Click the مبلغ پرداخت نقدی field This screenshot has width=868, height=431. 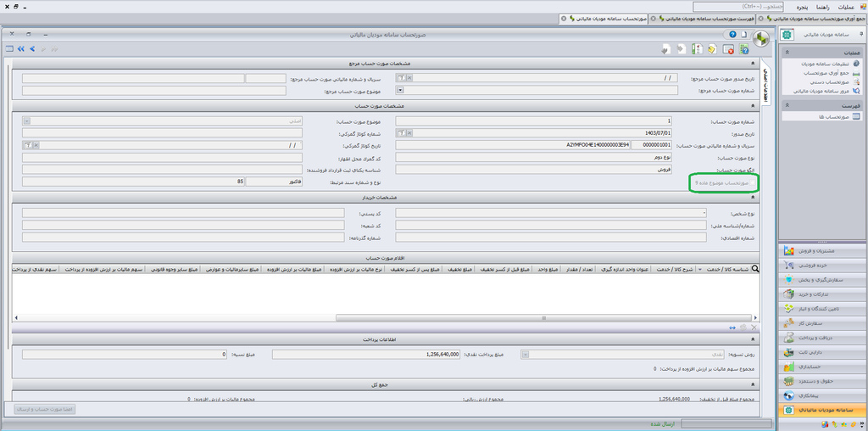366,355
